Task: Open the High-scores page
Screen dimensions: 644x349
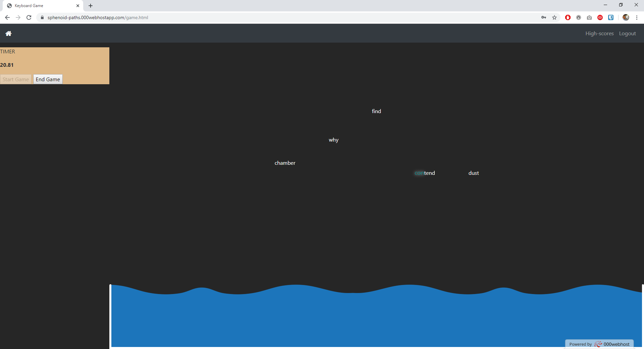Action: click(599, 34)
